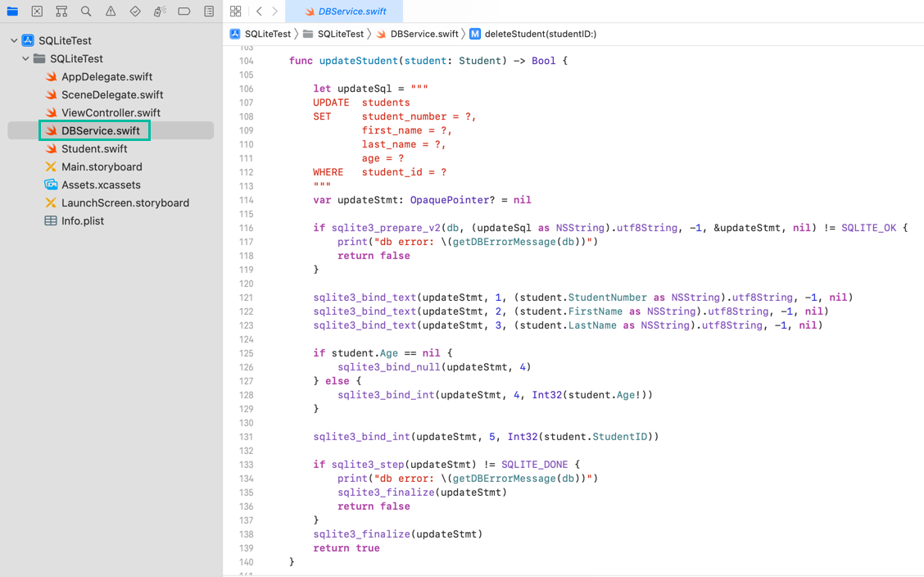Open the Symbol navigator
The width and height of the screenshot is (924, 577).
[61, 11]
